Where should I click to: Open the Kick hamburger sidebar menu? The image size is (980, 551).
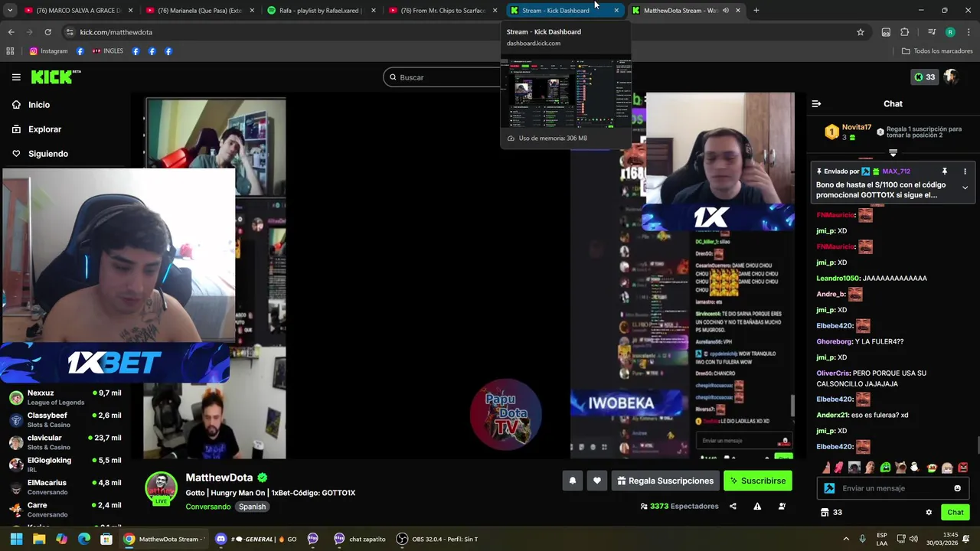pos(16,77)
